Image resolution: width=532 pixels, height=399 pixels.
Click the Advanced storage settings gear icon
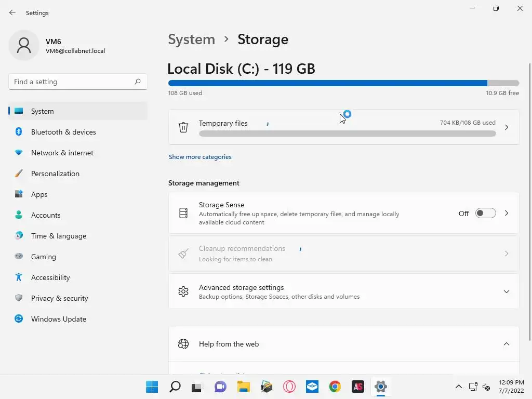(x=183, y=291)
